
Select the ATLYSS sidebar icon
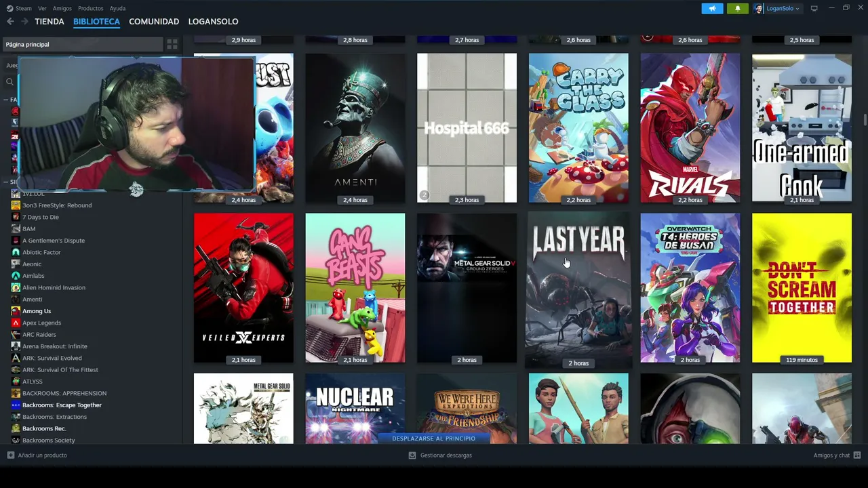pos(16,382)
